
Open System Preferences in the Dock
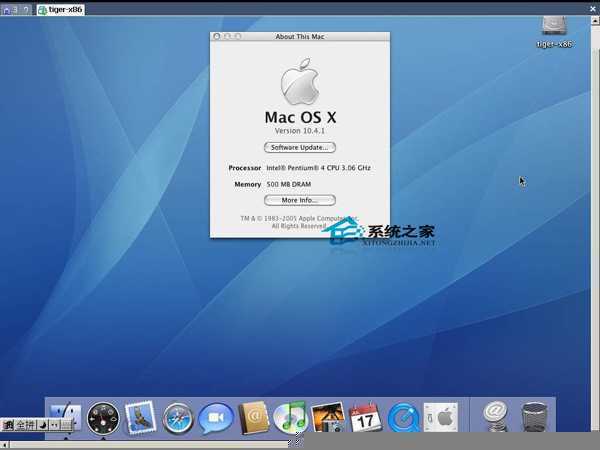click(x=440, y=417)
